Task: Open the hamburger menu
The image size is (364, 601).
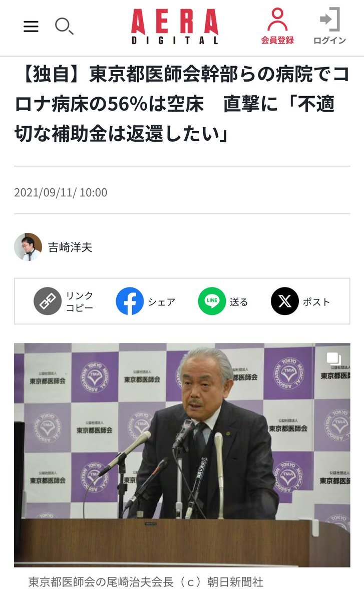Action: pos(31,27)
